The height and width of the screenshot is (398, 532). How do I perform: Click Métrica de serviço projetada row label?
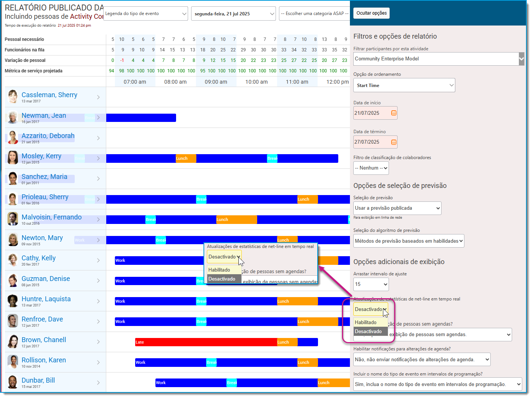[33, 71]
